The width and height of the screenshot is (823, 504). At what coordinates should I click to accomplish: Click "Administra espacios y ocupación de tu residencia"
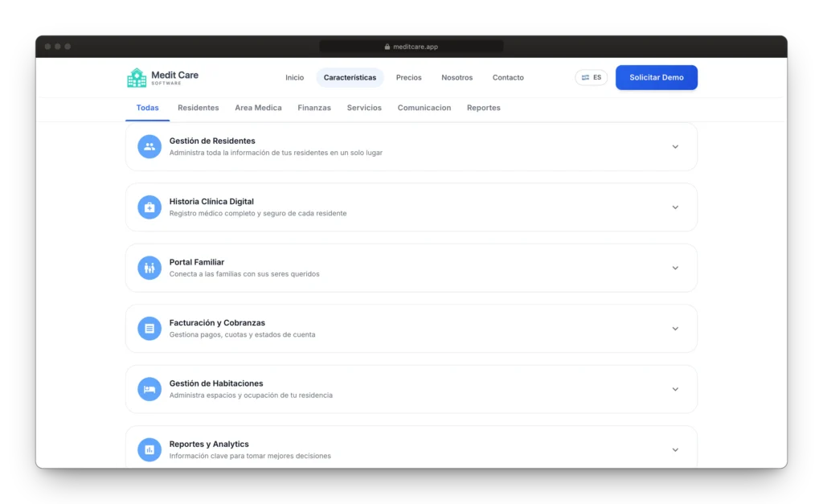[251, 395]
